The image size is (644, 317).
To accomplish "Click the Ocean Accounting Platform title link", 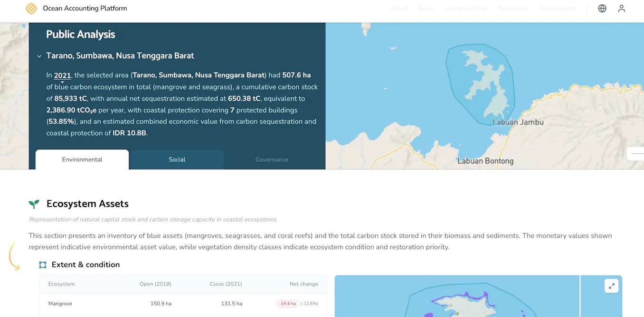I will [85, 9].
